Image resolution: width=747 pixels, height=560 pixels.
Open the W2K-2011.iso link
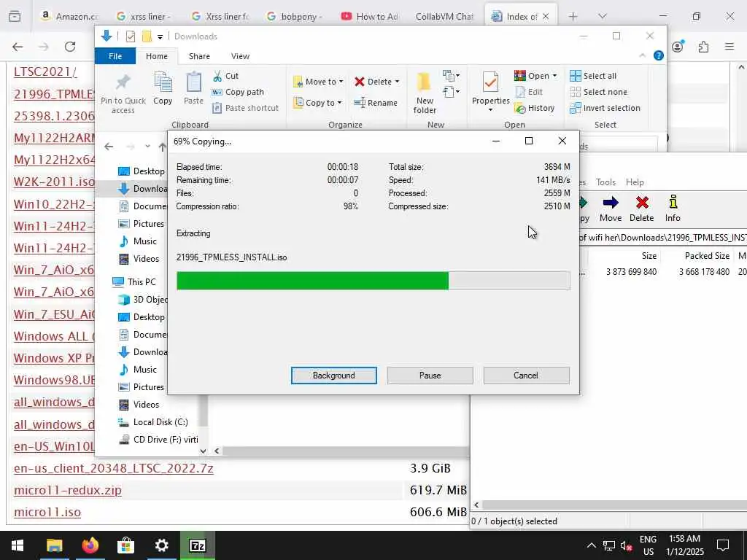point(54,182)
